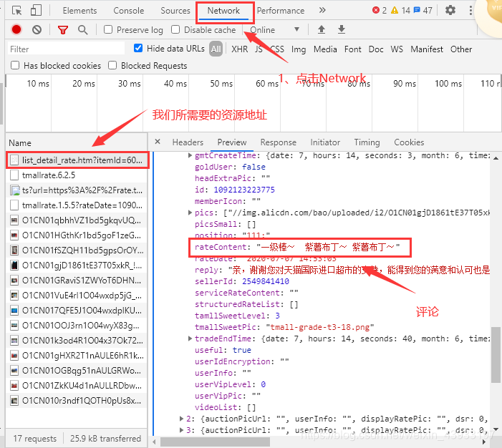
Task: Select image request O1CN01GRaviS1ZWYoT6DHN
Action: [x=77, y=281]
